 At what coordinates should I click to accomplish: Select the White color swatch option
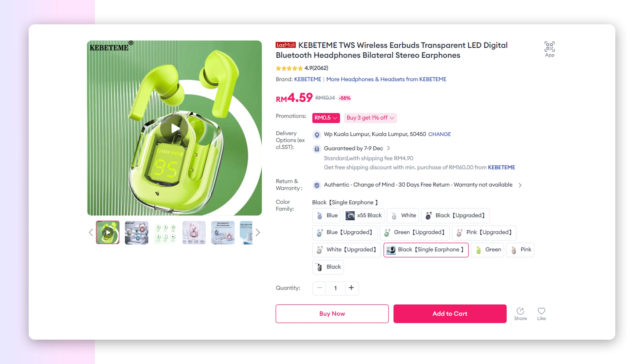(403, 215)
